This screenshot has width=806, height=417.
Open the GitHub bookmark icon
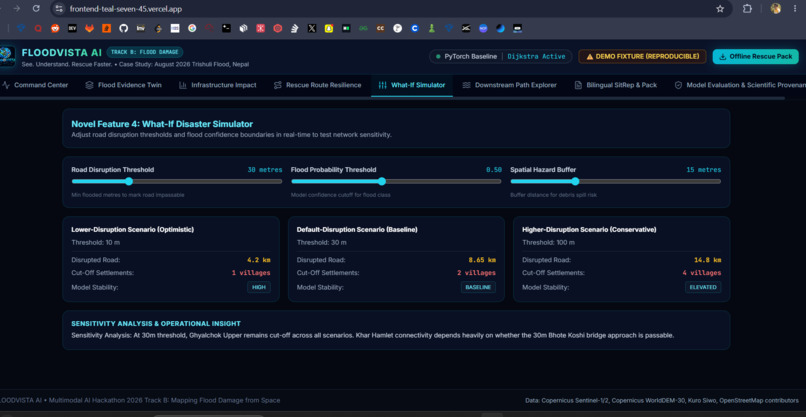(x=123, y=29)
